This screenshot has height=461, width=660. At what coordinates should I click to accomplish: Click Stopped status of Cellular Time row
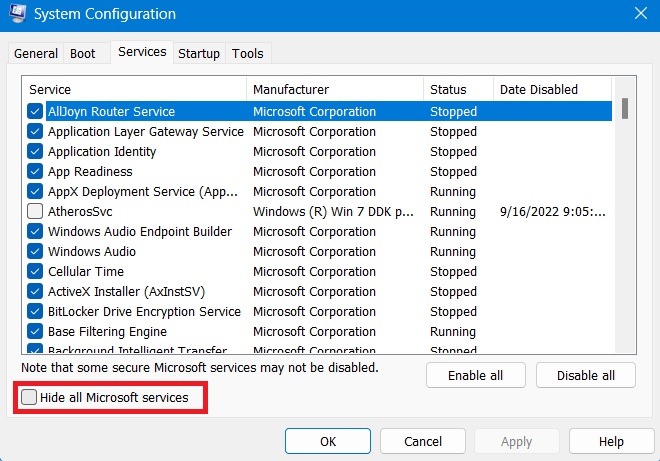coord(453,272)
